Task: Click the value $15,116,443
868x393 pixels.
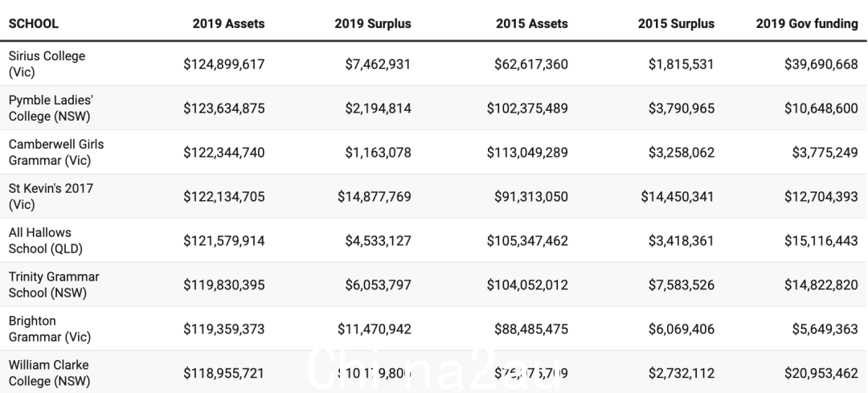Action: point(821,241)
